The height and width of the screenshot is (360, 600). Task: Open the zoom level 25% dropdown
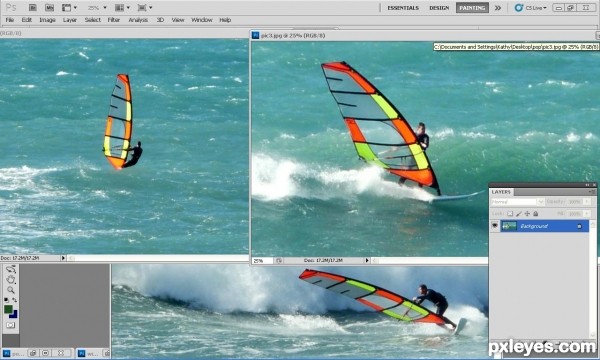(97, 8)
